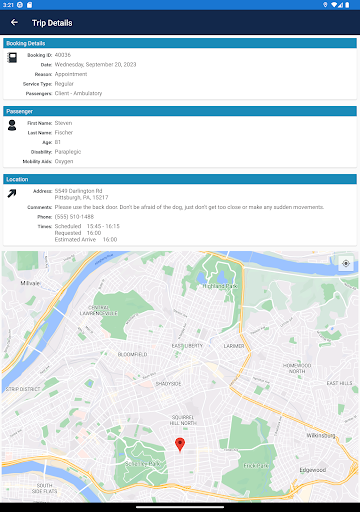This screenshot has width=360, height=512.
Task: Go back using the arrow icon
Action: (14, 22)
